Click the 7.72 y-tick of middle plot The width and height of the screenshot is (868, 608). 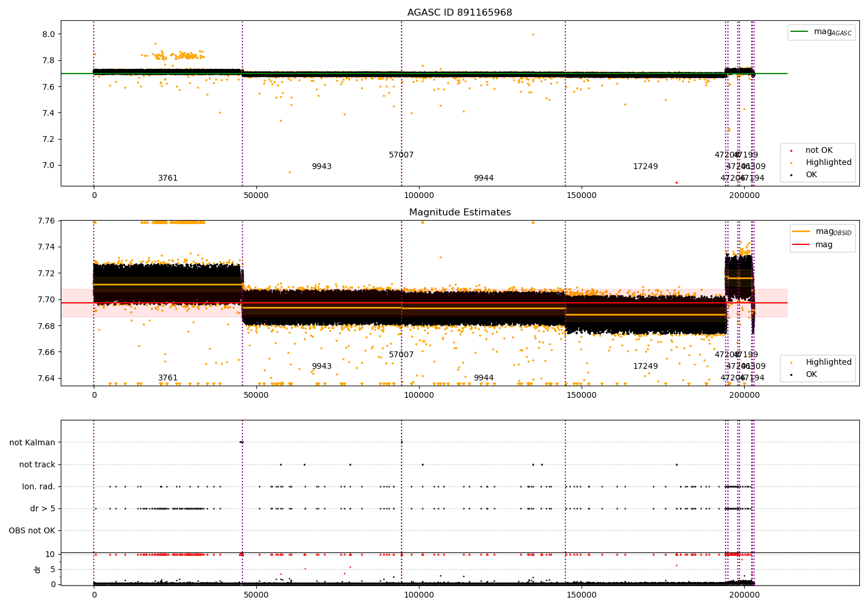coord(46,273)
